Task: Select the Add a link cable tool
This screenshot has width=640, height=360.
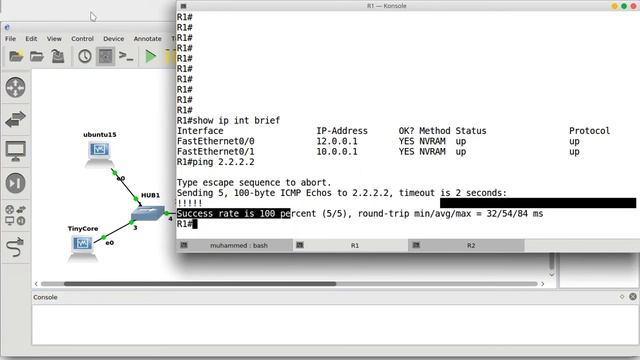Action: click(x=16, y=247)
